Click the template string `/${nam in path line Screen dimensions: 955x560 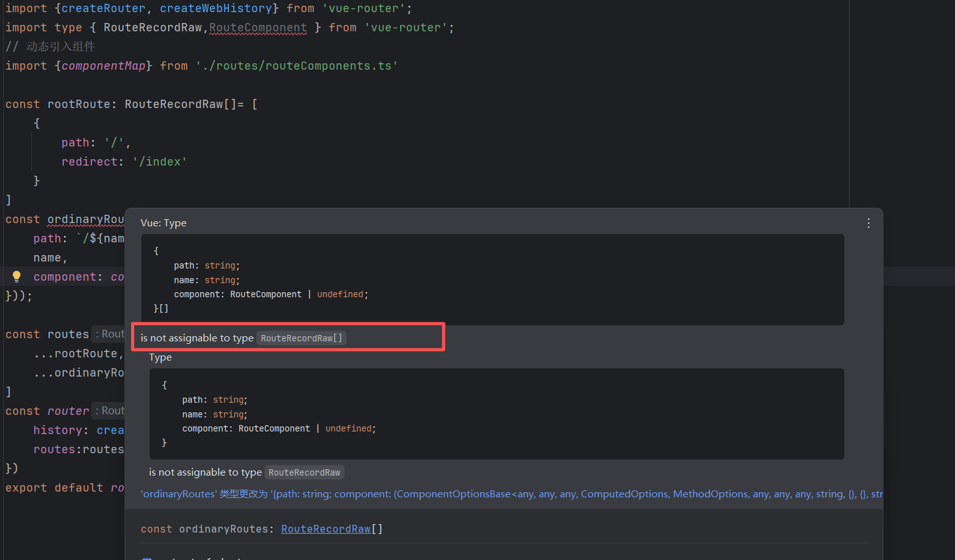pos(100,238)
